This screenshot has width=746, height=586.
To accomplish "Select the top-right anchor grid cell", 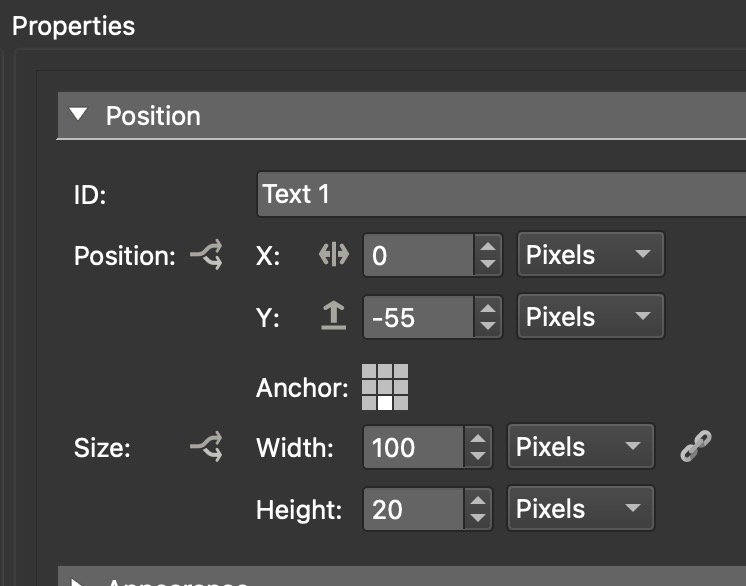I will point(401,371).
